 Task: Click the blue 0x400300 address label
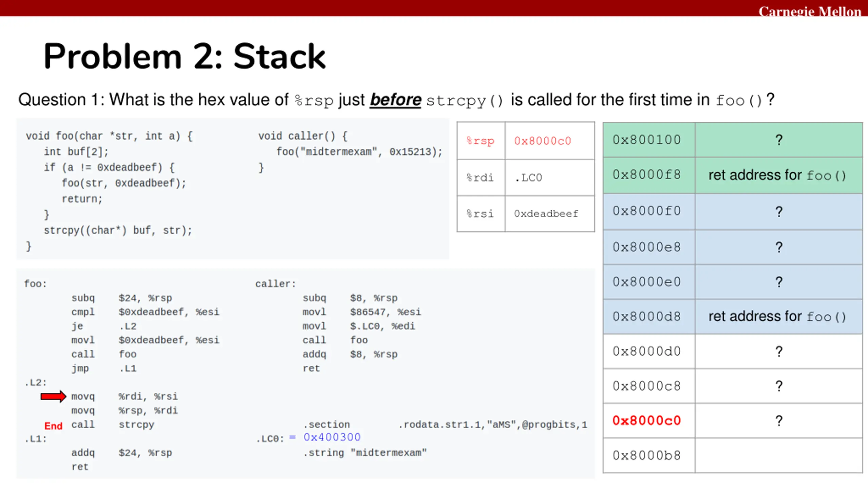point(332,437)
